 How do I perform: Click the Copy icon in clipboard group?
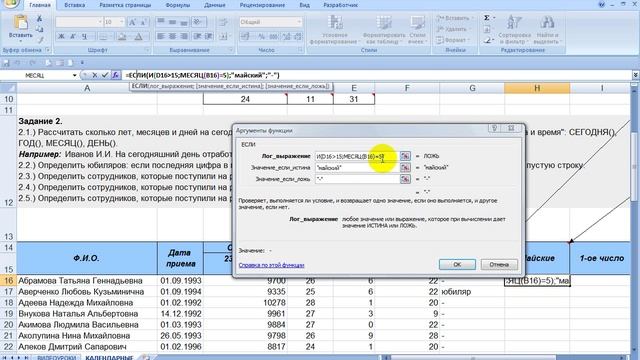coord(40,29)
